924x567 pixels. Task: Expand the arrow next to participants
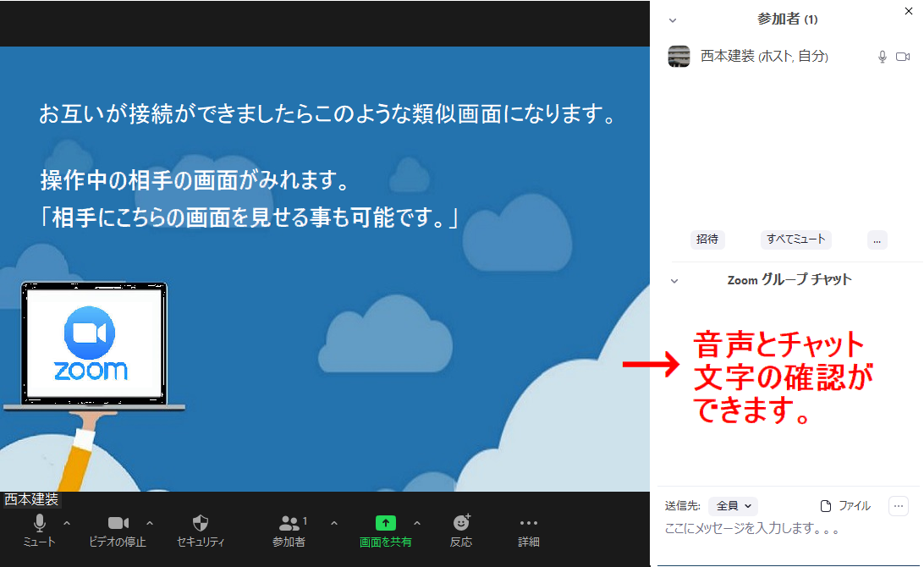click(333, 523)
